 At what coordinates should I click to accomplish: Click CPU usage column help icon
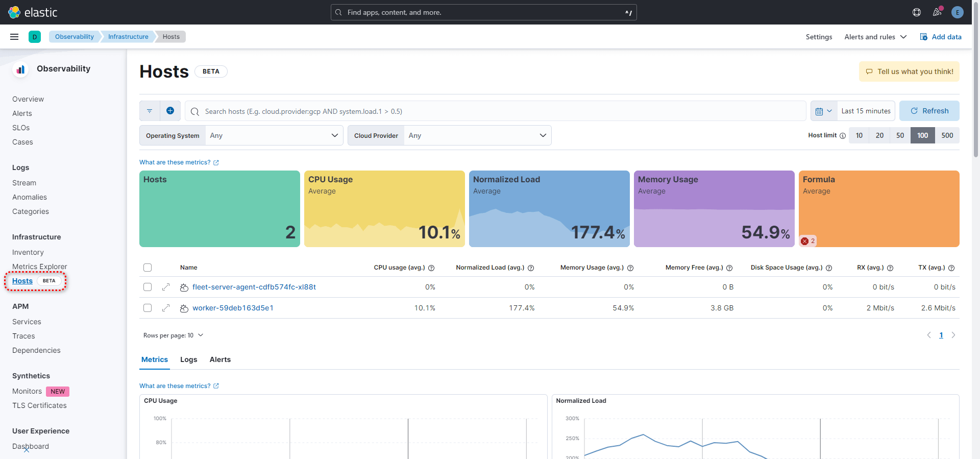coord(431,268)
